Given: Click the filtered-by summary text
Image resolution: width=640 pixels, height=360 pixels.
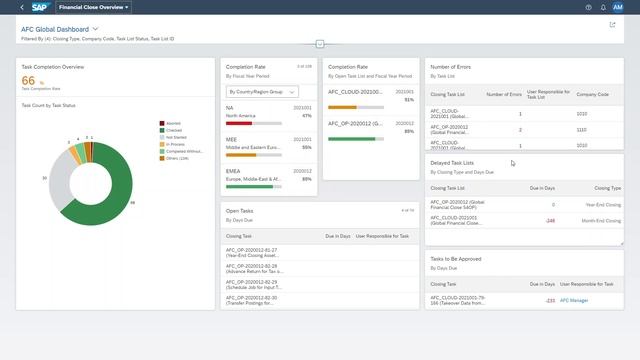Looking at the screenshot, I should (98, 39).
